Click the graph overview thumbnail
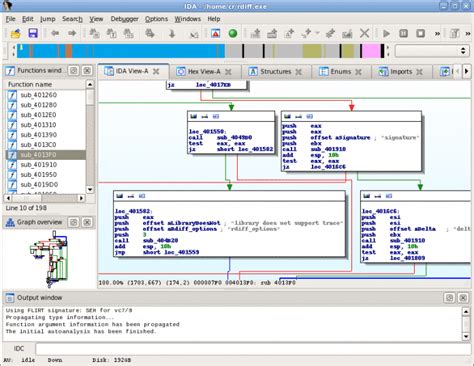 click(x=50, y=259)
